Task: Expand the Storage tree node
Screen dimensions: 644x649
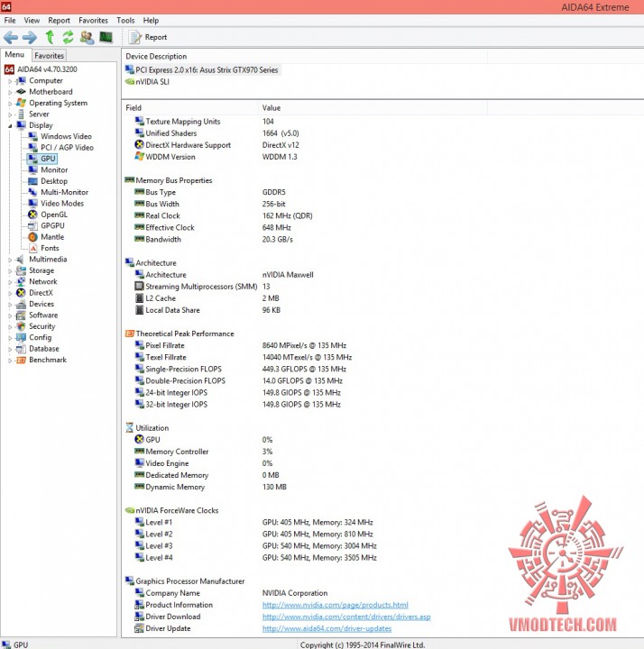Action: coord(10,271)
